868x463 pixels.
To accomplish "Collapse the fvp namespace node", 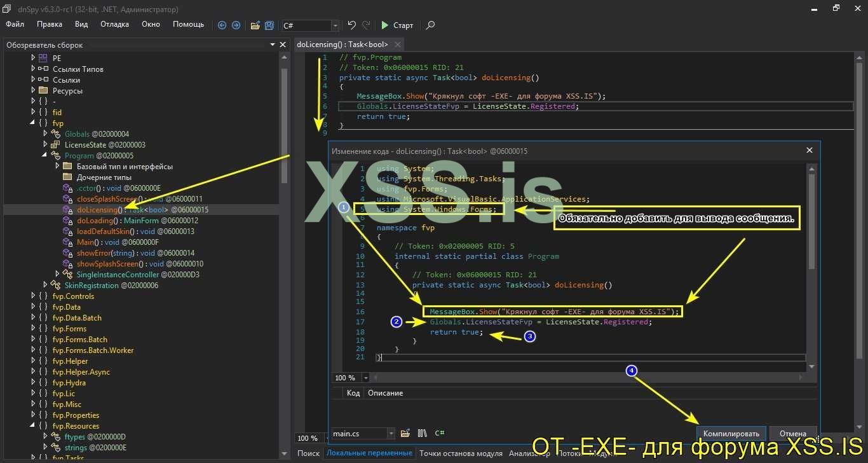I will (33, 123).
